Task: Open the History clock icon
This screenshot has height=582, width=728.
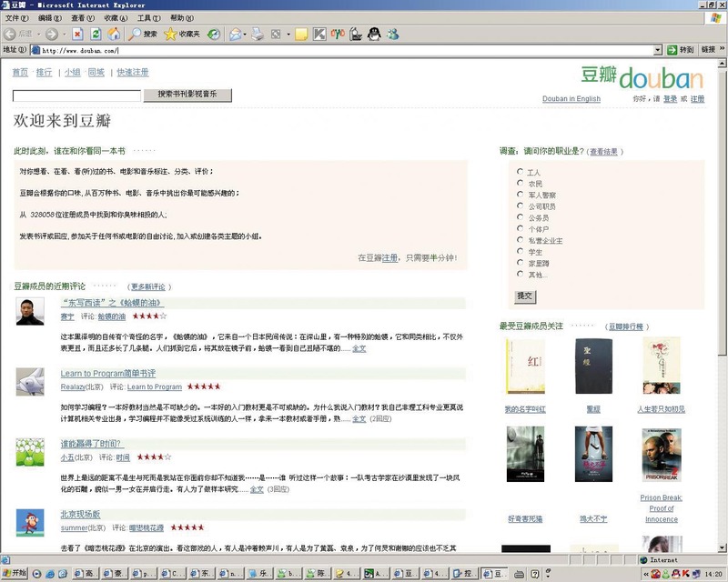Action: pyautogui.click(x=214, y=34)
